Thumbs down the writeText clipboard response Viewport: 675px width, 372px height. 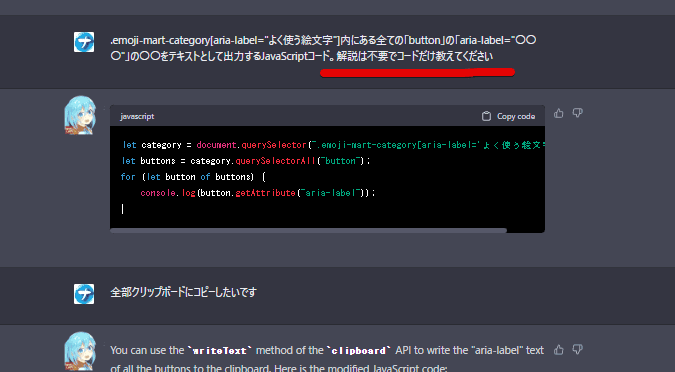coord(577,350)
